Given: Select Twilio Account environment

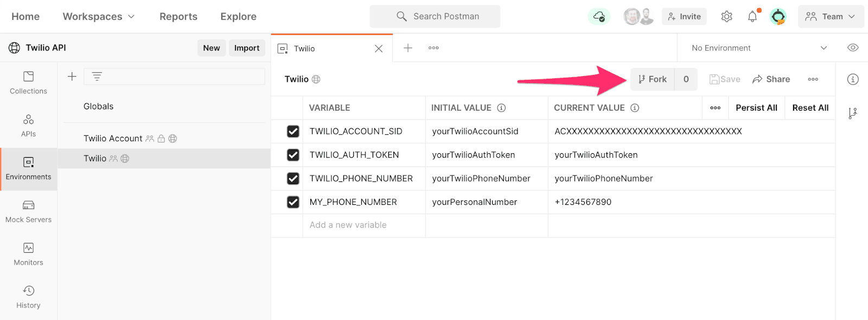Looking at the screenshot, I should click(164, 139).
